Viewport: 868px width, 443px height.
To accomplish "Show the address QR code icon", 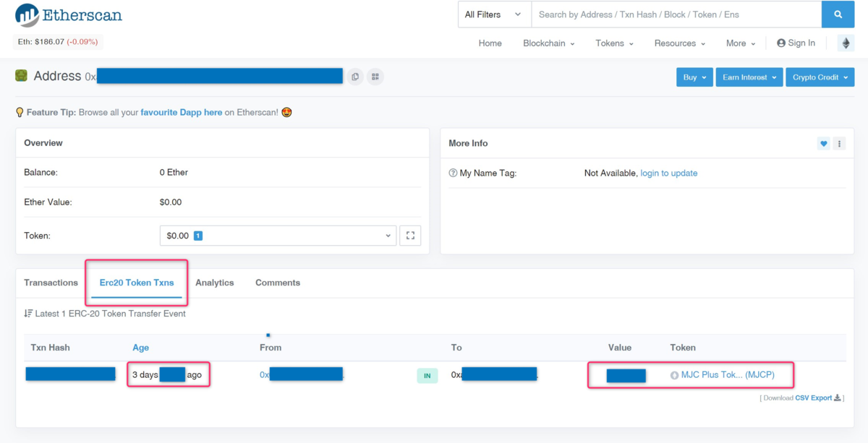I will coord(375,77).
